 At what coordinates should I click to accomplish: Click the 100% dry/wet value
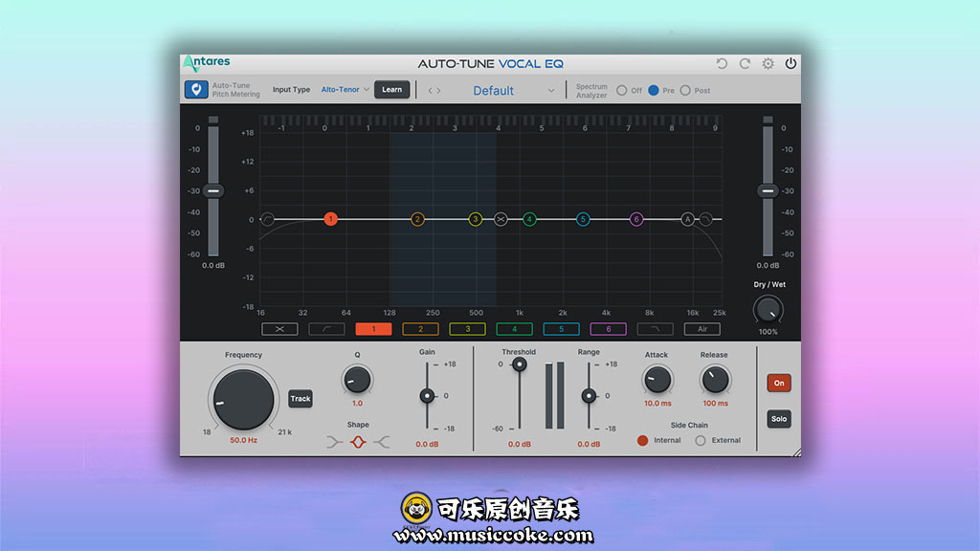coord(768,332)
